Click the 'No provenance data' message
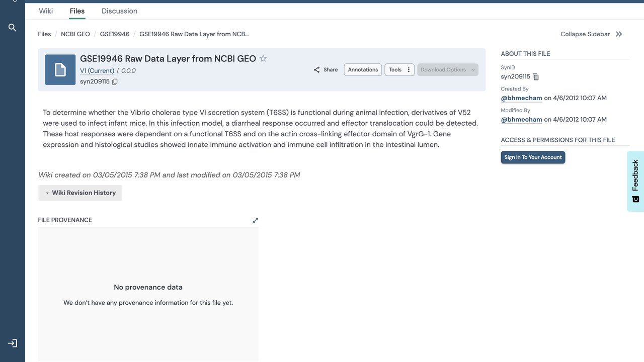 tap(148, 287)
